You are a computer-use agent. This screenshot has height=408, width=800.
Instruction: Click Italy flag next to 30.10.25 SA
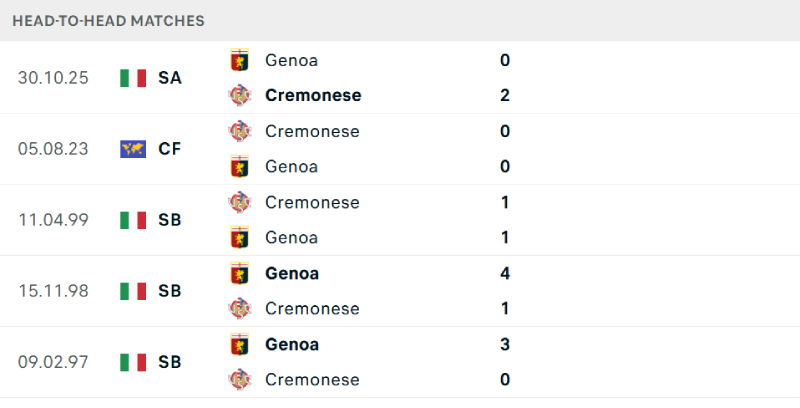(x=132, y=78)
